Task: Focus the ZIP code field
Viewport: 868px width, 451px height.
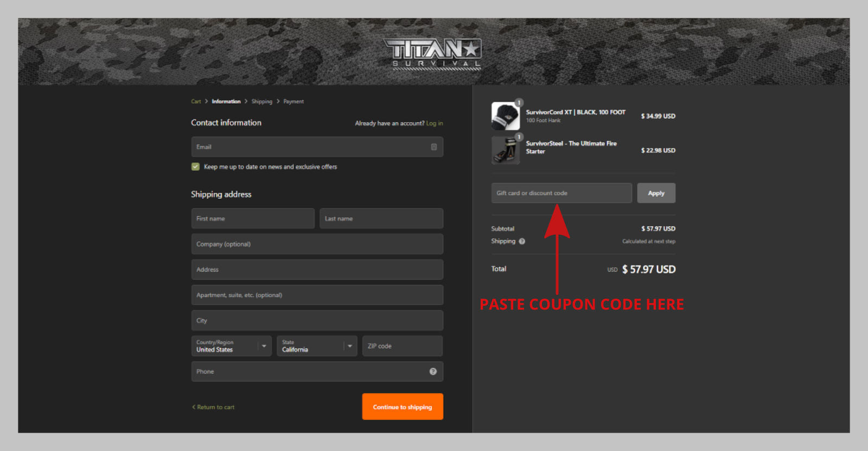Action: (402, 346)
